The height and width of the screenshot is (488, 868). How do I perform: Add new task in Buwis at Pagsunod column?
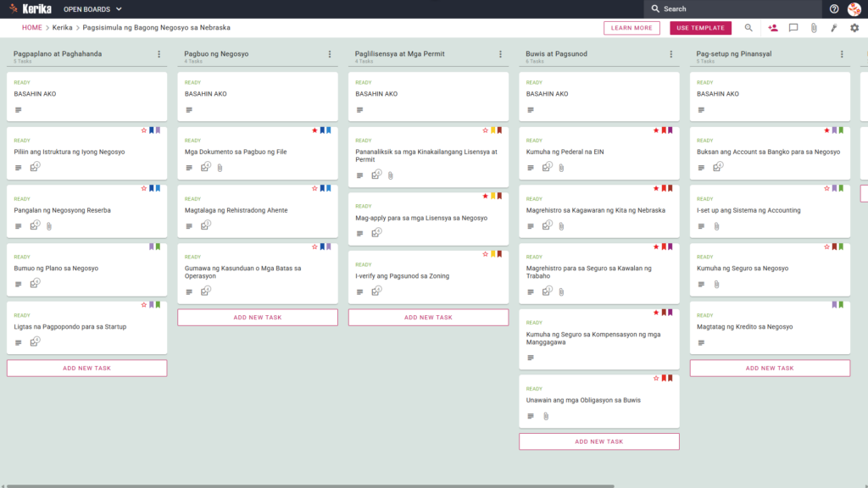click(599, 441)
